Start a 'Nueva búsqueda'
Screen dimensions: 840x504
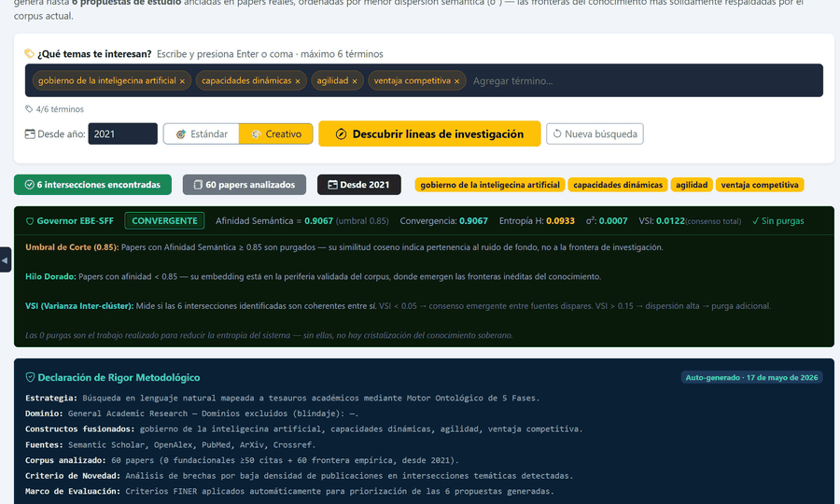(595, 133)
